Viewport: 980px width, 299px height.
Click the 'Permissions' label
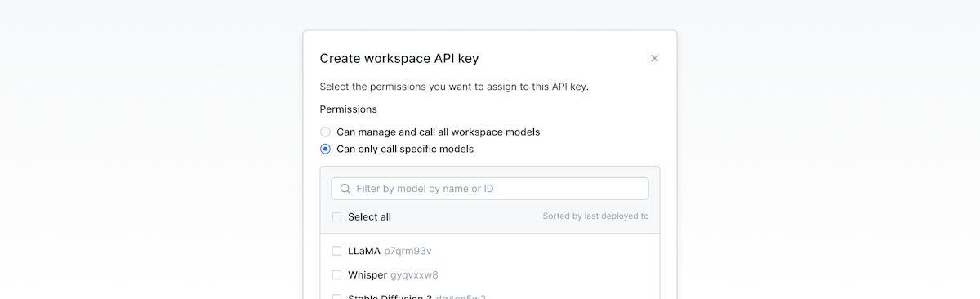click(348, 109)
